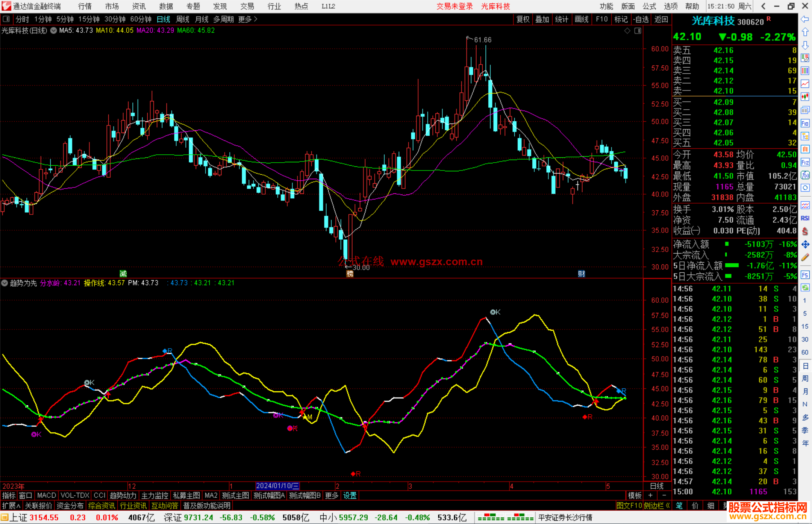The width and height of the screenshot is (812, 524).
Task: Click the four-way move arrows icon
Action: click(x=805, y=245)
